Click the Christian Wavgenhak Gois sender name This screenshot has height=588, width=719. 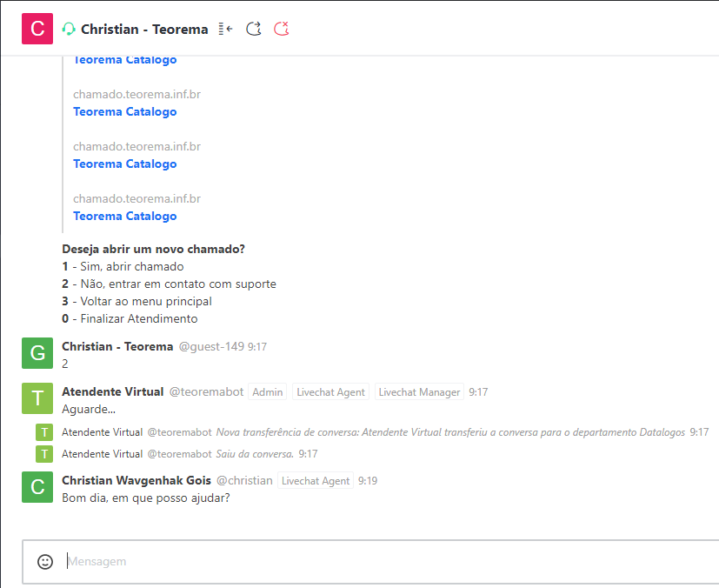136,481
